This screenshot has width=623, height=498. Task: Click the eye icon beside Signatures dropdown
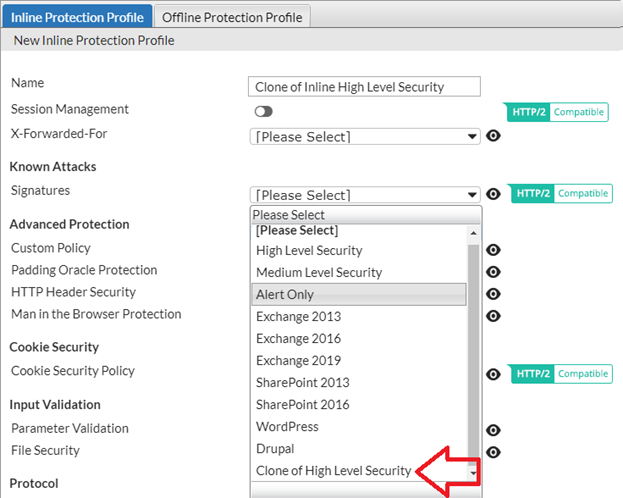pyautogui.click(x=493, y=194)
